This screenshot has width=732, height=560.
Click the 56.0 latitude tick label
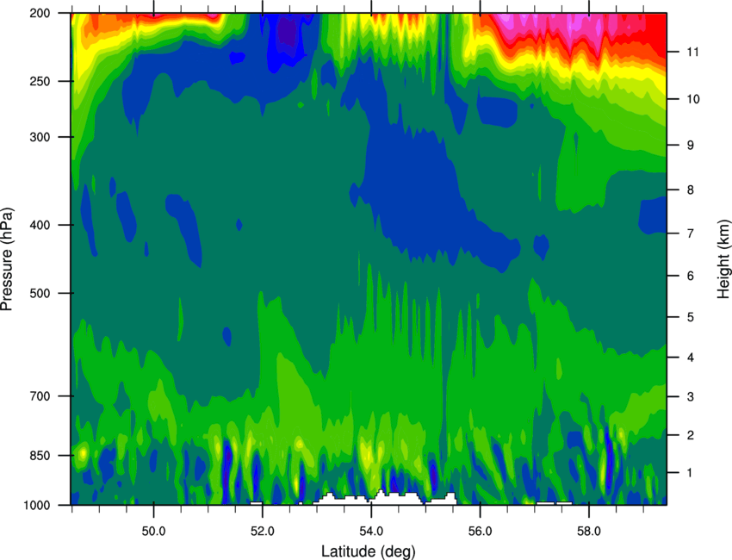[x=480, y=532]
